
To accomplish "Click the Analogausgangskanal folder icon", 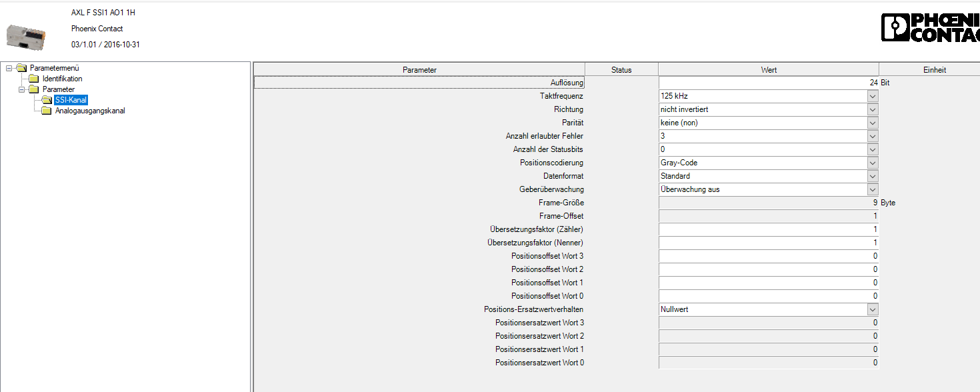I will [x=46, y=111].
